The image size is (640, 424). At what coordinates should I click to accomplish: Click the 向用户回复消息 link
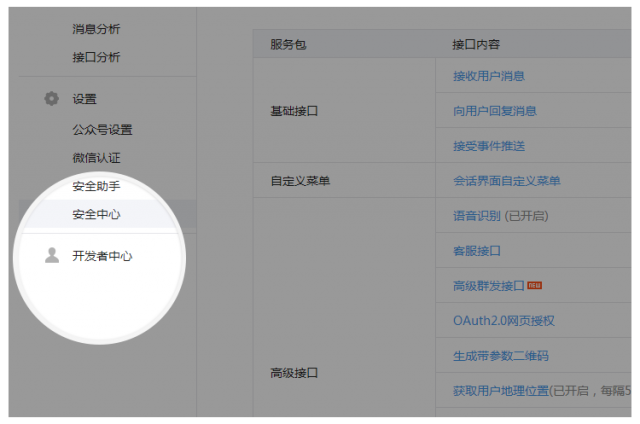point(494,111)
